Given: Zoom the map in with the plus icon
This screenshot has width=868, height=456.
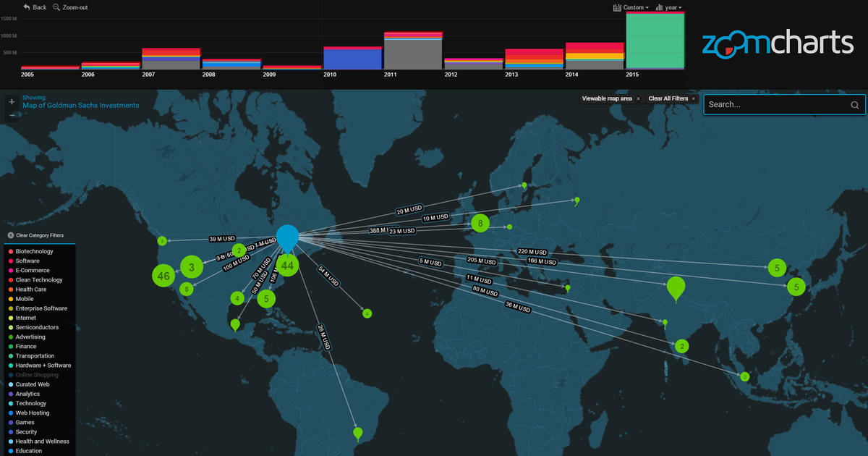Looking at the screenshot, I should [11, 102].
